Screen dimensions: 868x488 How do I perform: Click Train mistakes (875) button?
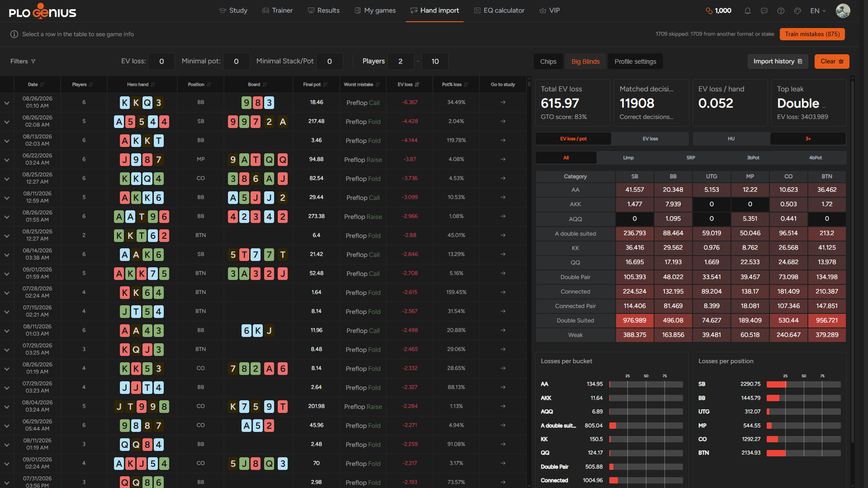tap(812, 34)
